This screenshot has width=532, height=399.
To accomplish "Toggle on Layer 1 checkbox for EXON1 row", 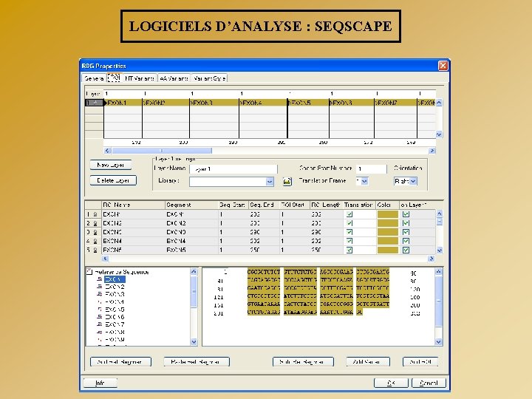I will pyautogui.click(x=406, y=214).
